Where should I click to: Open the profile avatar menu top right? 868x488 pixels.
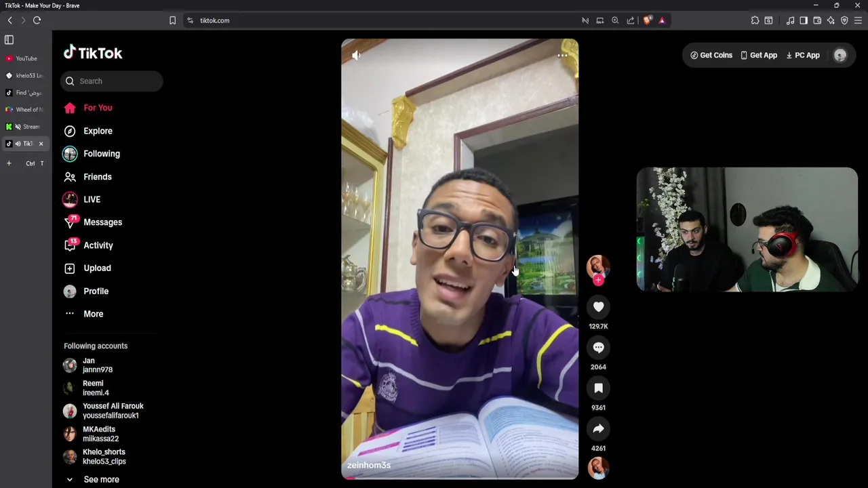tap(840, 56)
